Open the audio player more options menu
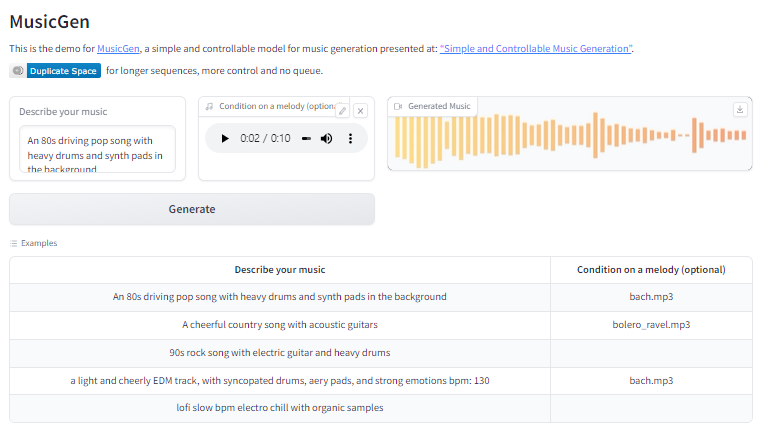The image size is (770, 429). pyautogui.click(x=350, y=138)
